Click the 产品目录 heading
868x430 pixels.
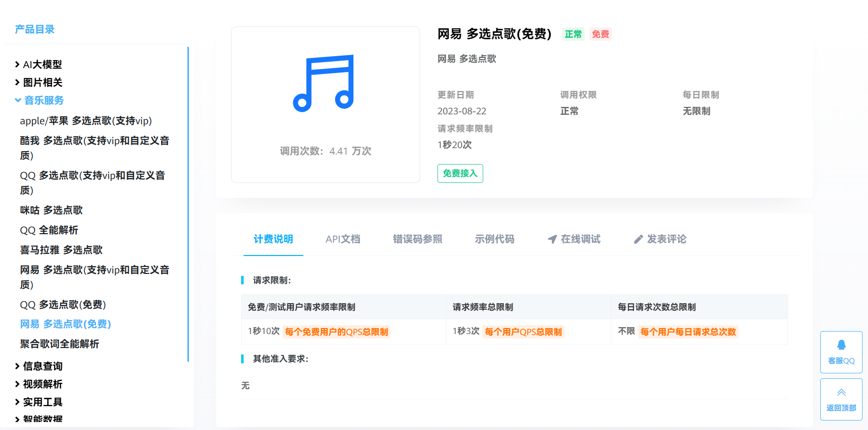coord(35,29)
